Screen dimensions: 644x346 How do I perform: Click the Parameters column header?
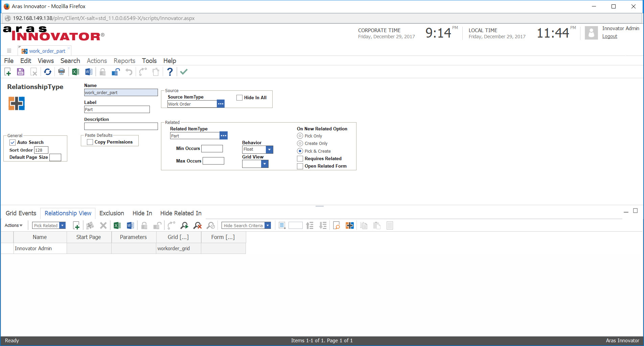[133, 237]
